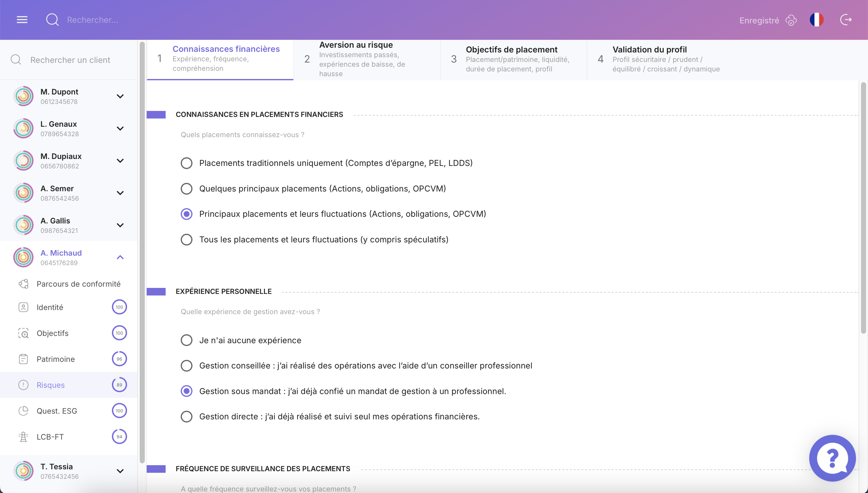Expand the M. Dupont client entry
This screenshot has height=493, width=868.
click(120, 96)
